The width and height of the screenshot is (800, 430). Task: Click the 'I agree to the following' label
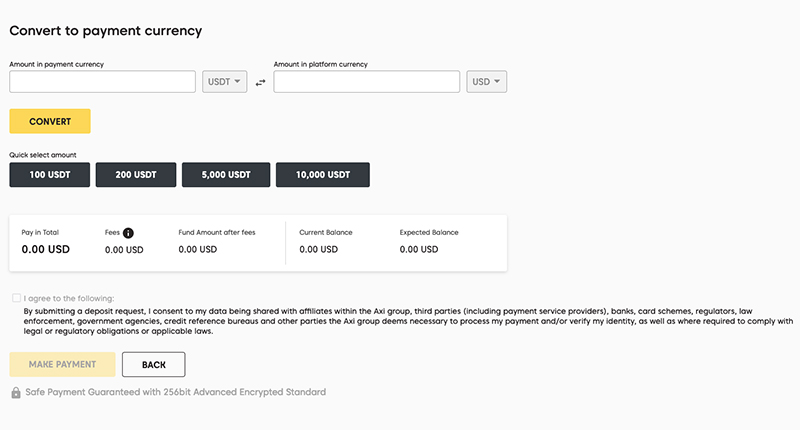click(x=69, y=298)
